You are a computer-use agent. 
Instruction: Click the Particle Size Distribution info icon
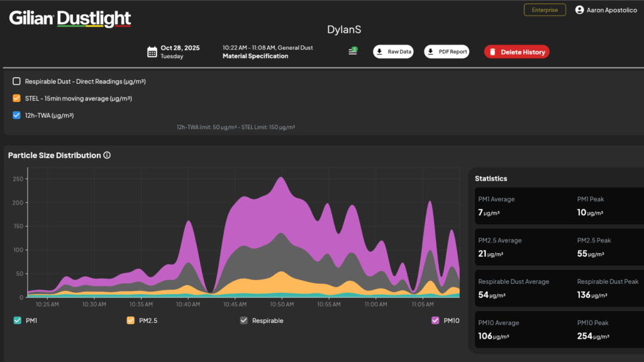(107, 155)
